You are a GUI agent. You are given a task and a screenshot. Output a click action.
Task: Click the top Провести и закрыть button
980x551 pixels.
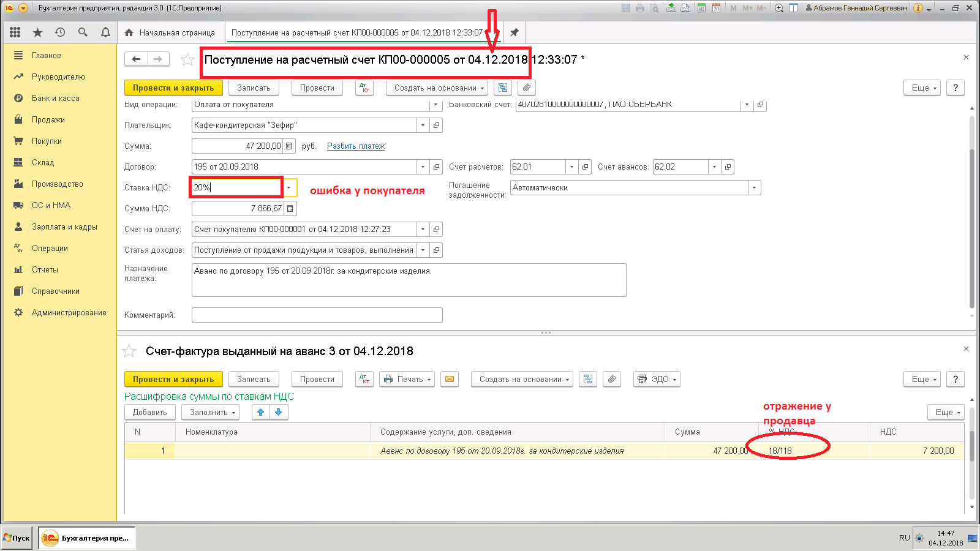click(x=173, y=88)
